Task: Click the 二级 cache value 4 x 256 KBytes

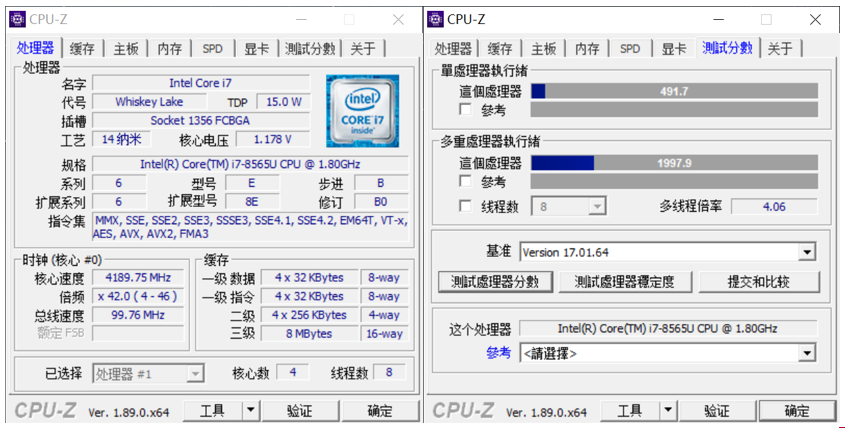Action: click(309, 315)
